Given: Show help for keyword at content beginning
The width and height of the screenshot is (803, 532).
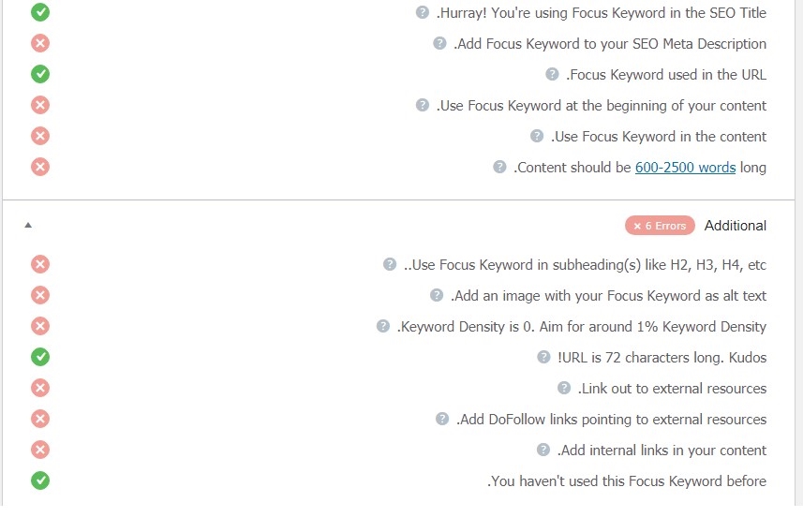Looking at the screenshot, I should point(423,106).
